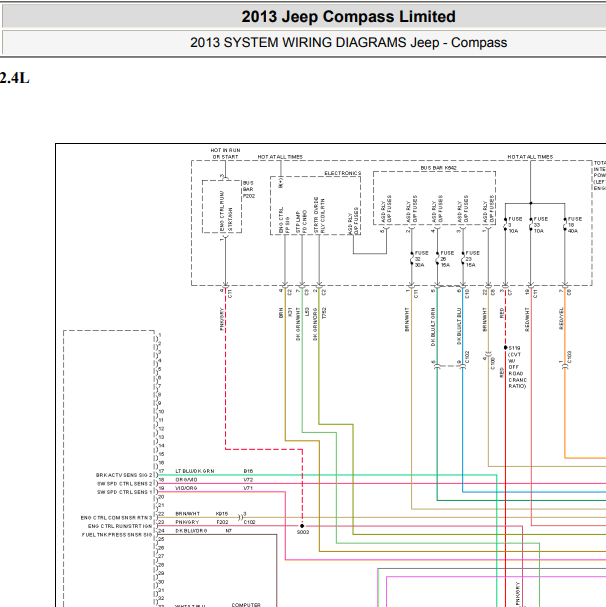This screenshot has width=606, height=607.
Task: Click the 'BRK ACTV SENS SIG 2' pin label
Action: [x=124, y=475]
